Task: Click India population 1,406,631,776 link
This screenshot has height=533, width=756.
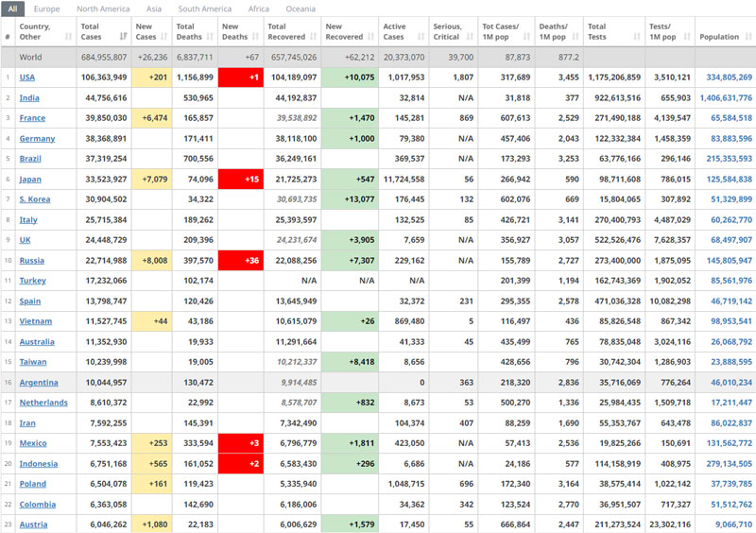Action: [x=726, y=98]
